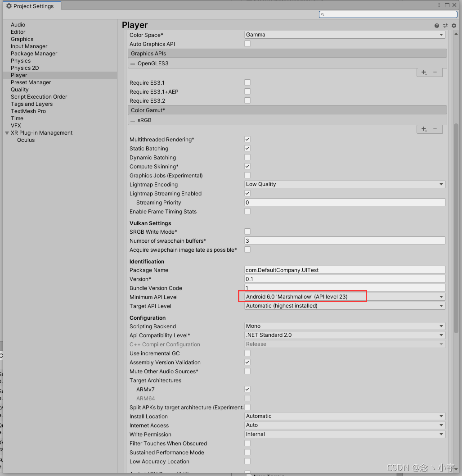Open Script Execution Order settings
This screenshot has width=462, height=476.
(39, 97)
